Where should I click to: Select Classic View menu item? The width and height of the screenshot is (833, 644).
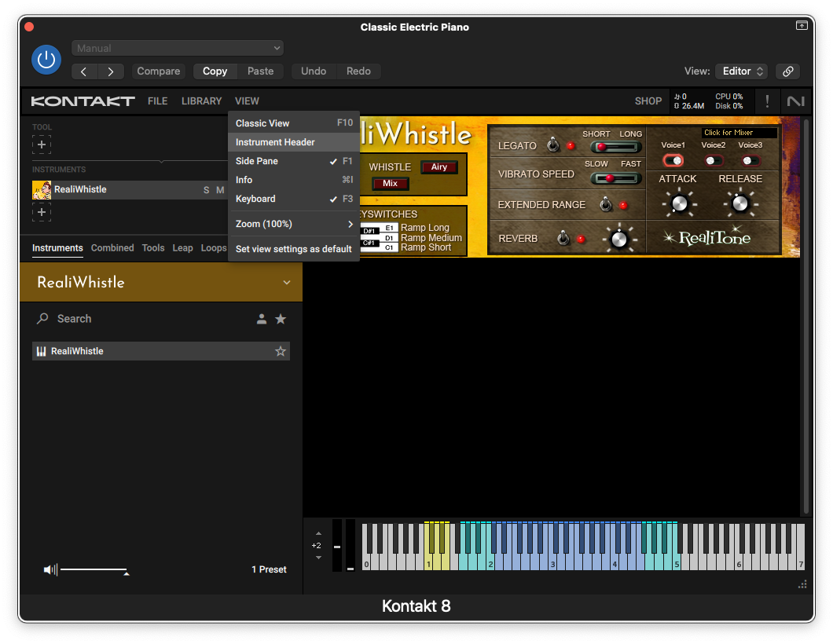click(294, 123)
